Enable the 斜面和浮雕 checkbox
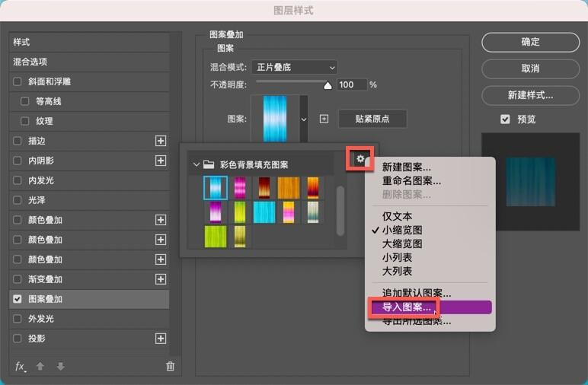The width and height of the screenshot is (588, 385). 18,81
